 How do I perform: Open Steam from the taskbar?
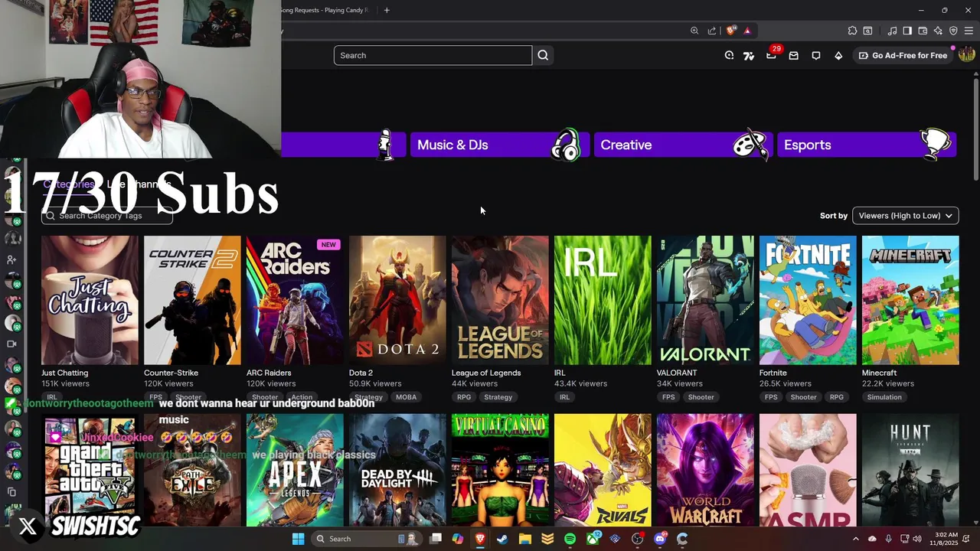coord(502,539)
